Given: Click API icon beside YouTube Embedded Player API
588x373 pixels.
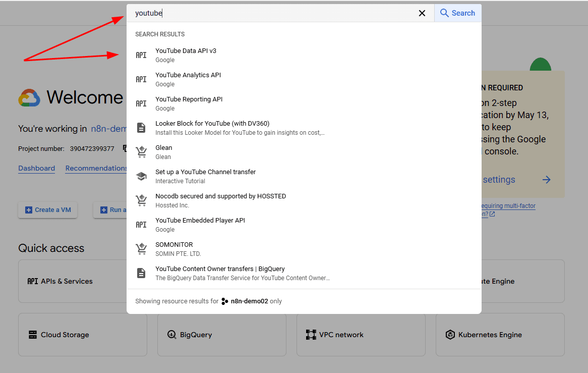Looking at the screenshot, I should 141,225.
